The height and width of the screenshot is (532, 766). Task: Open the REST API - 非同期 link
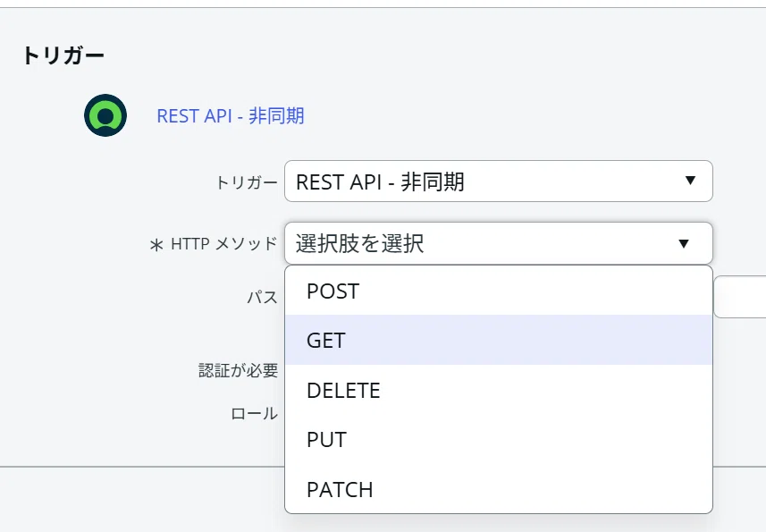[x=230, y=116]
